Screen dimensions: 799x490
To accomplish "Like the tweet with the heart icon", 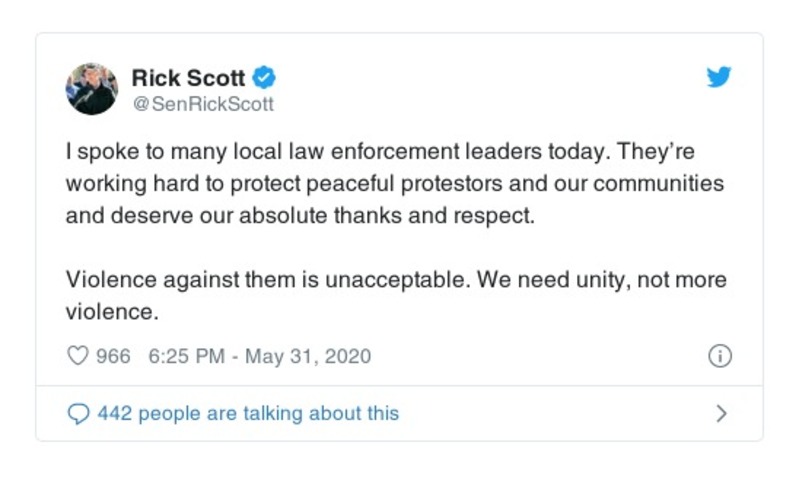I will tap(77, 356).
